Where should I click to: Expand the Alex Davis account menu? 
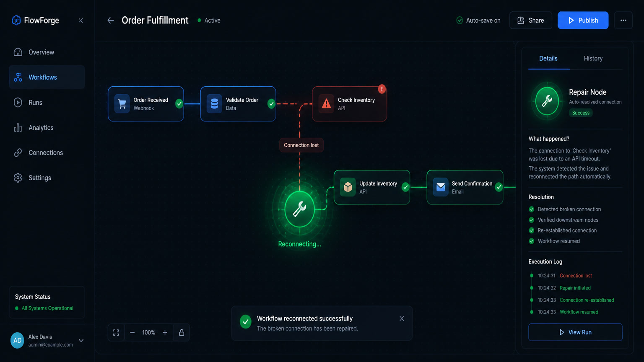click(x=81, y=341)
